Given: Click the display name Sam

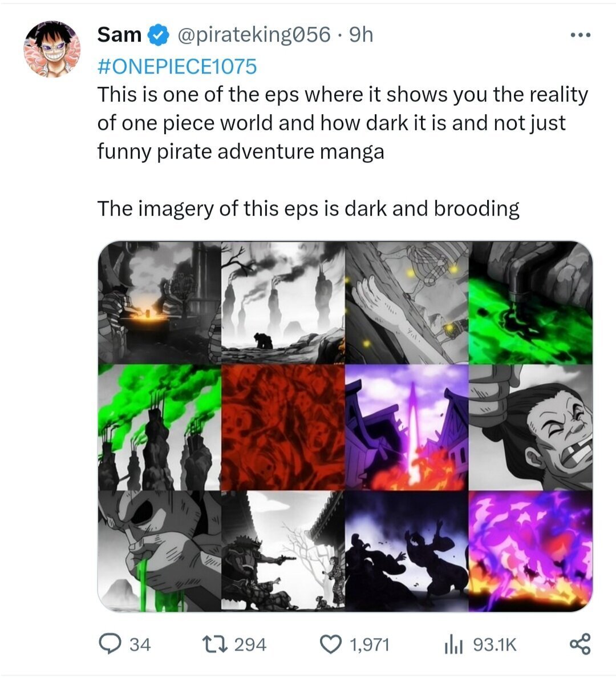Looking at the screenshot, I should tap(119, 35).
